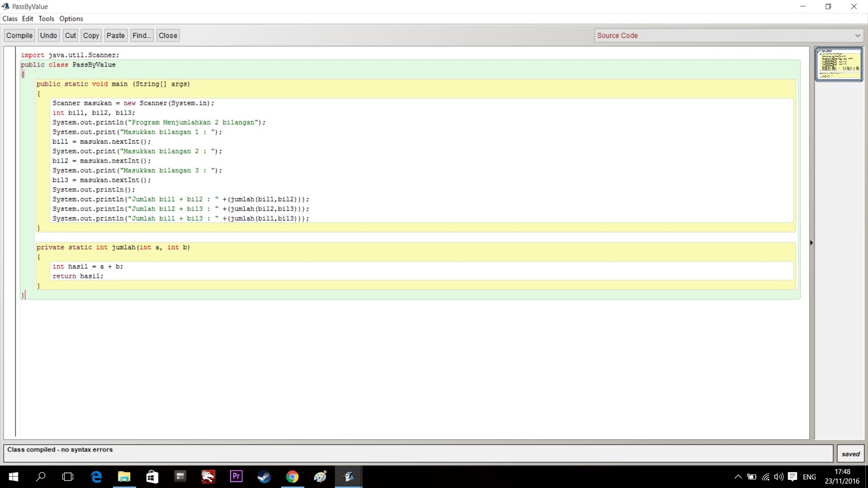Open the dark gray toggle-style app icon
This screenshot has width=868, height=488.
(x=180, y=477)
